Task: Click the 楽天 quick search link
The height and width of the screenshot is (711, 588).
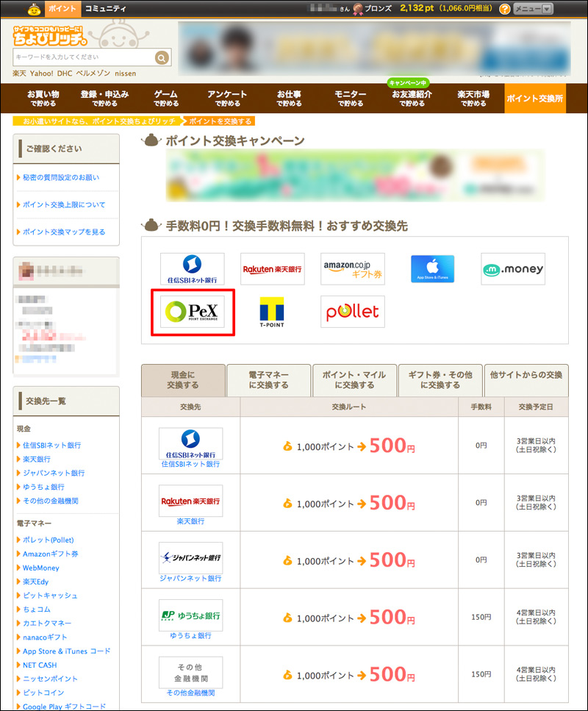Action: pyautogui.click(x=20, y=74)
